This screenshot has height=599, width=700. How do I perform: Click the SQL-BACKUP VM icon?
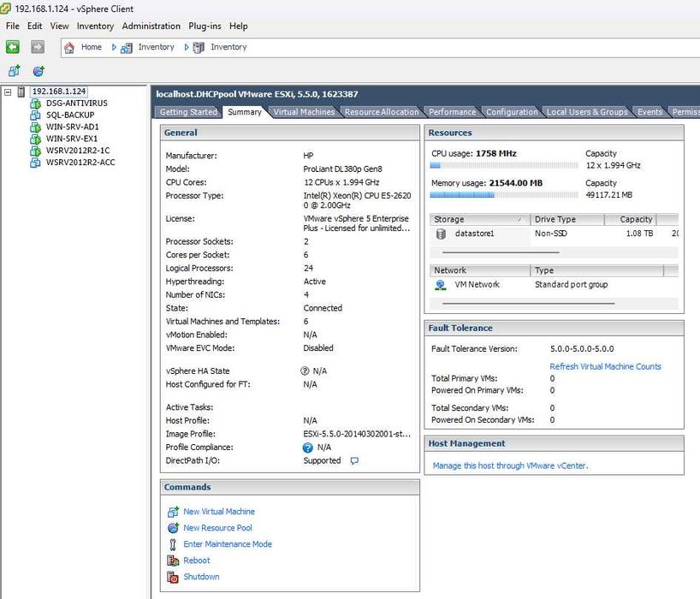[x=35, y=116]
